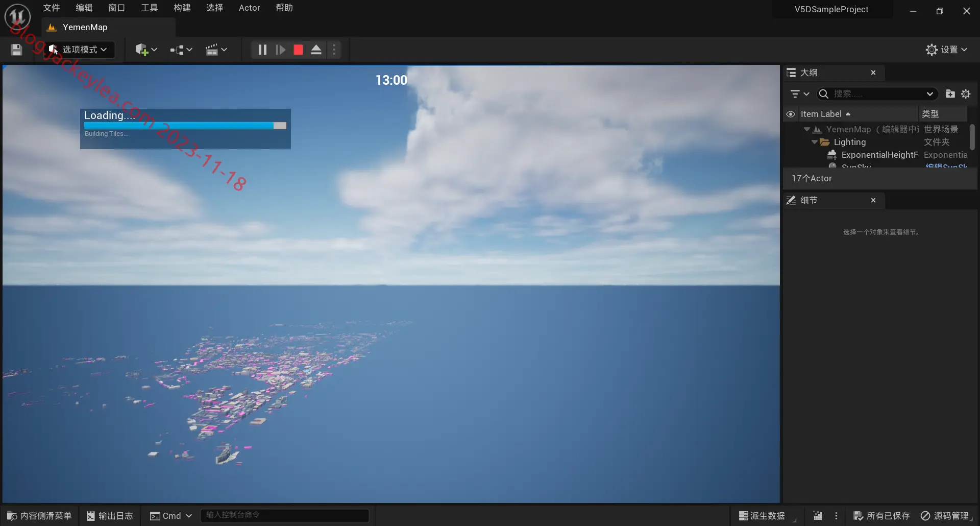Pause the simulation playback
This screenshot has height=526, width=980.
click(262, 50)
